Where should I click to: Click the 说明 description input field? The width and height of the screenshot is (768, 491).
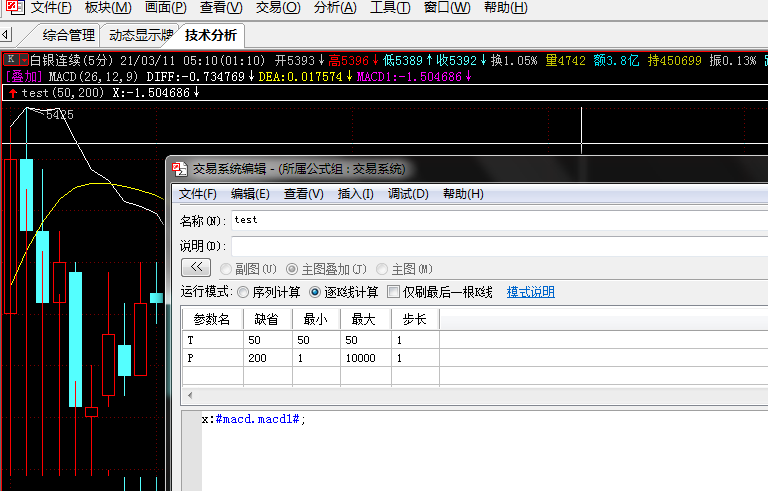(500, 246)
